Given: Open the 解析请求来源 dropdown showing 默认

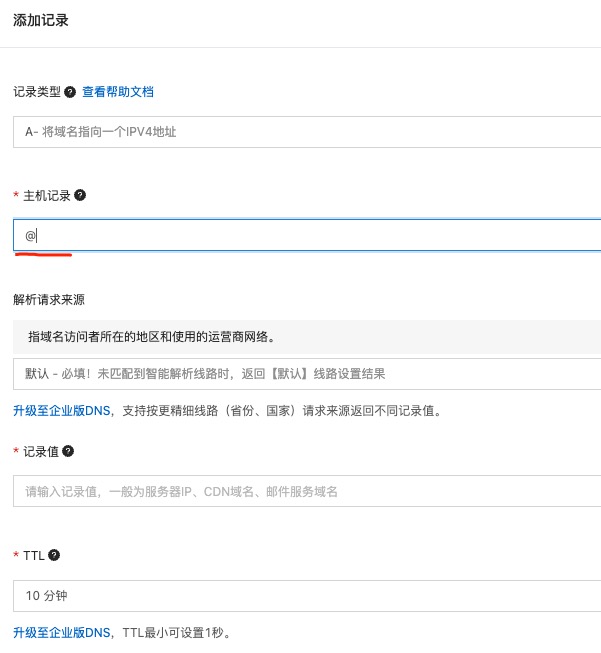Looking at the screenshot, I should click(x=307, y=374).
